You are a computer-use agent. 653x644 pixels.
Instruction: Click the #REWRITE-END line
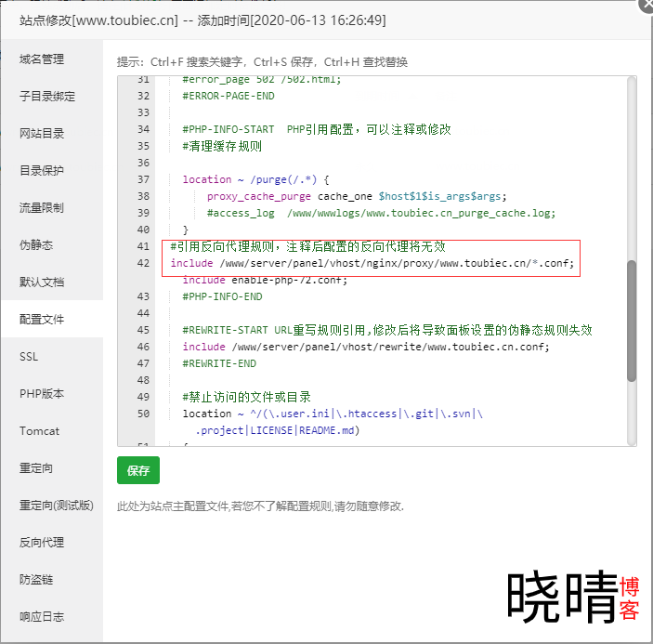[x=219, y=363]
